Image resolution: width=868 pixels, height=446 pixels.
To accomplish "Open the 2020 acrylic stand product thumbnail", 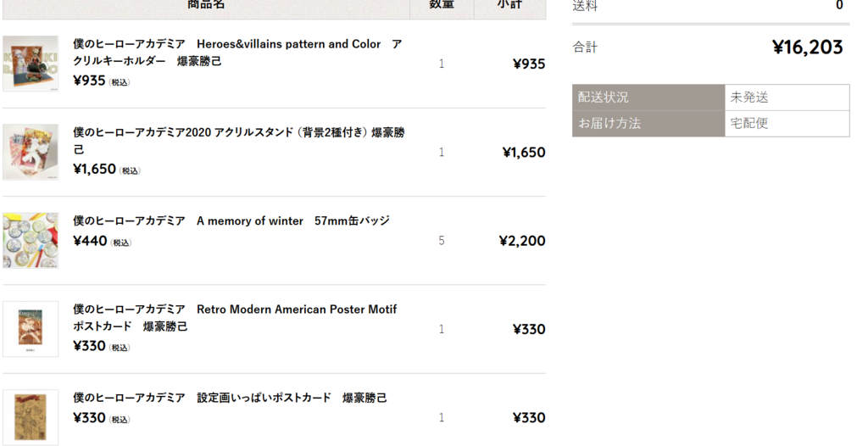I will [31, 152].
